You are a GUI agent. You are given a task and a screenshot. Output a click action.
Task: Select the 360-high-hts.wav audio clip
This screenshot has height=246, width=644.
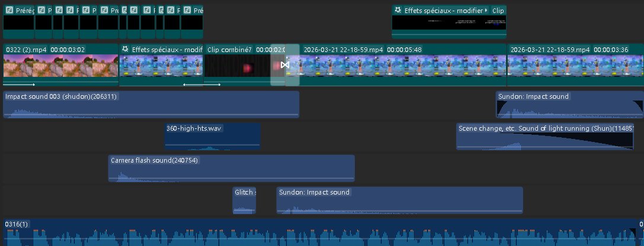pyautogui.click(x=212, y=137)
